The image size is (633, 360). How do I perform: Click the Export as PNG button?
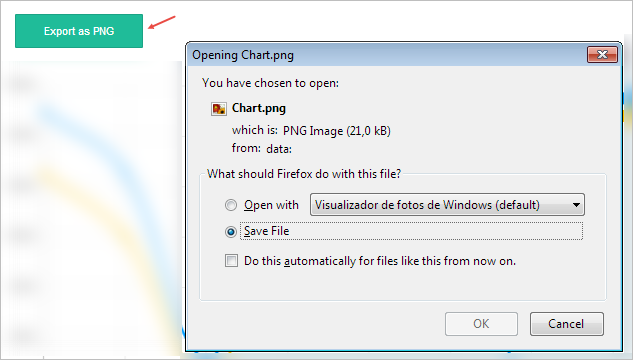coord(79,31)
